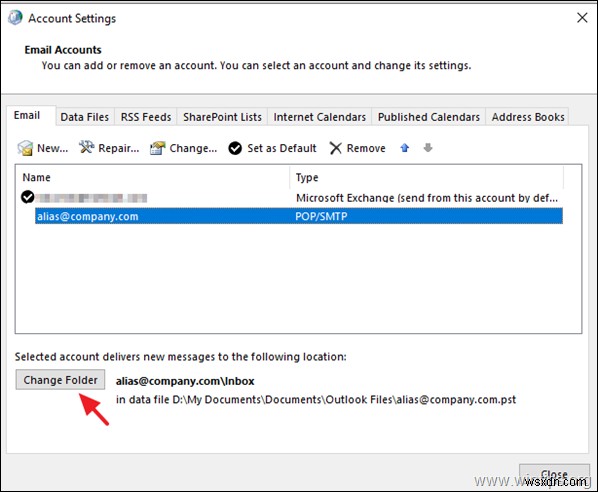Screen dimensions: 598x492
Task: Click the data file path text
Action: (x=316, y=400)
